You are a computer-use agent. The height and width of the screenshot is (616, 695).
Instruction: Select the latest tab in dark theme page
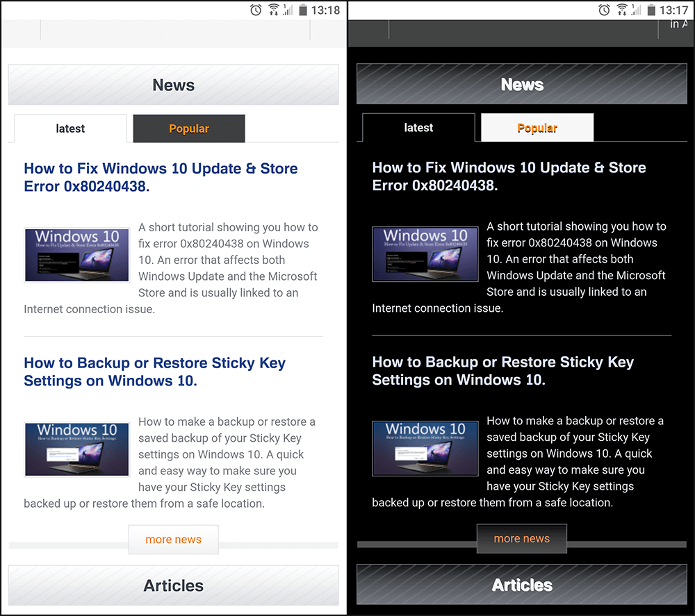pyautogui.click(x=418, y=128)
